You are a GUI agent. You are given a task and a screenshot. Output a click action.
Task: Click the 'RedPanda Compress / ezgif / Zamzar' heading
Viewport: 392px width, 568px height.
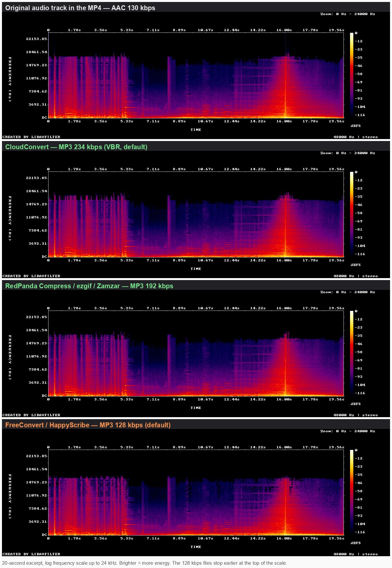[x=89, y=286]
